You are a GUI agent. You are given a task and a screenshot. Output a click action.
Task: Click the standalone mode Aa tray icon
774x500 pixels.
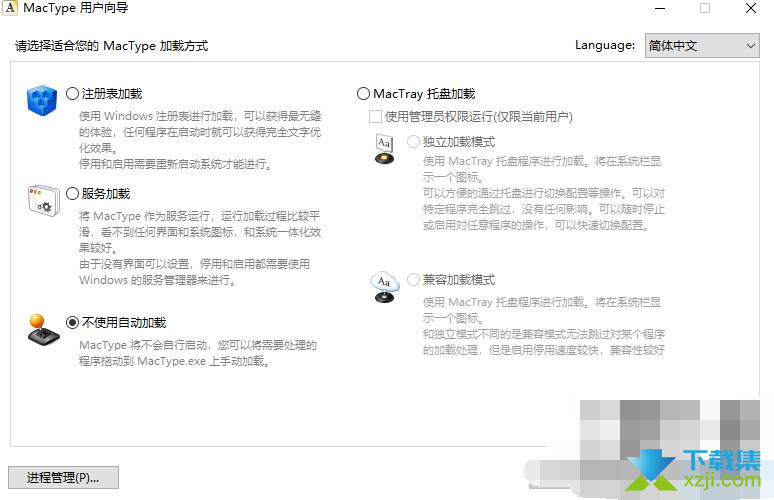[385, 149]
